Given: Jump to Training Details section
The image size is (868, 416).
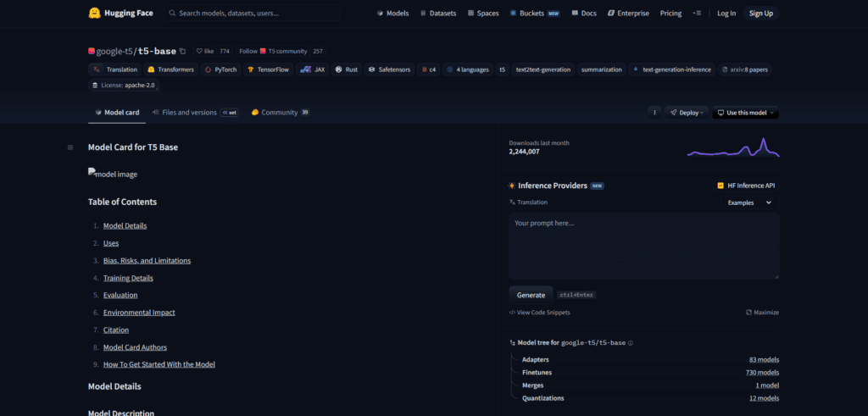Looking at the screenshot, I should 128,278.
